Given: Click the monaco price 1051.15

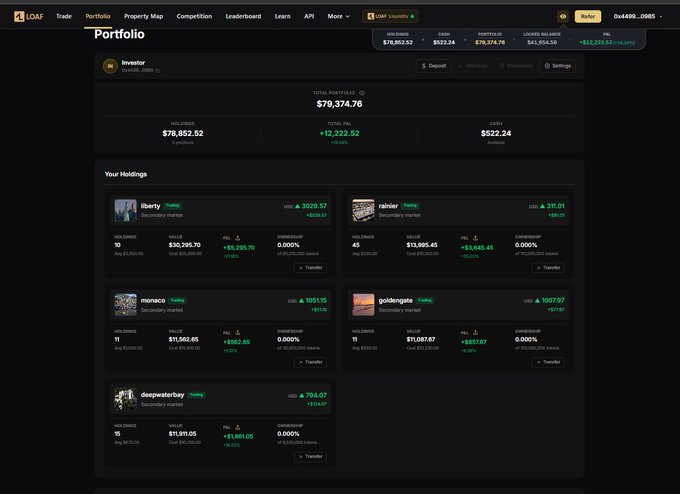Looking at the screenshot, I should coord(316,301).
